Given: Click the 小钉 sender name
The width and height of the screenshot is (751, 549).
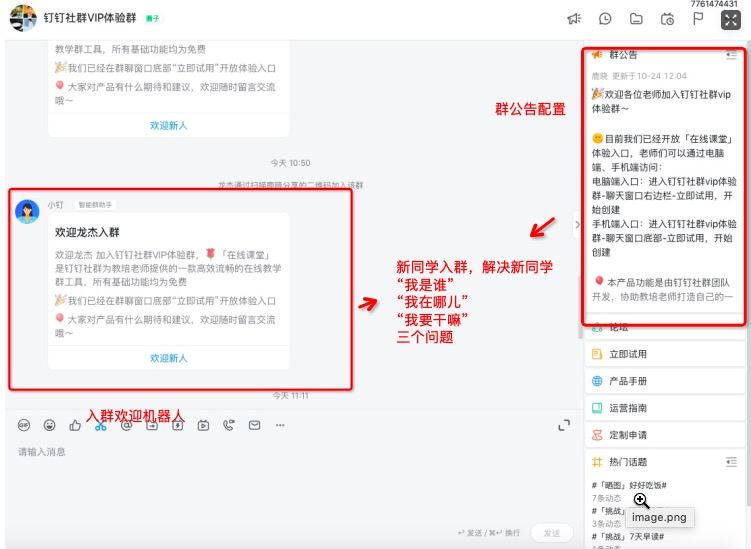Looking at the screenshot, I should click(x=56, y=205).
